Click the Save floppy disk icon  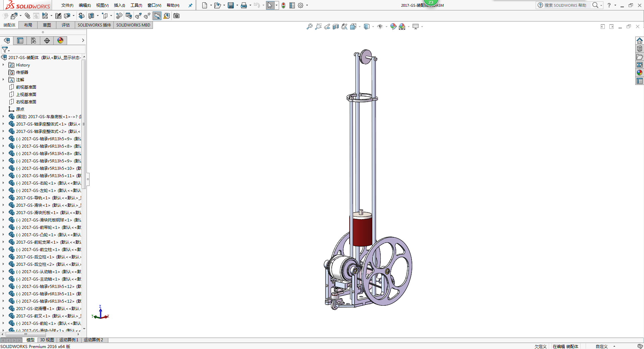231,5
